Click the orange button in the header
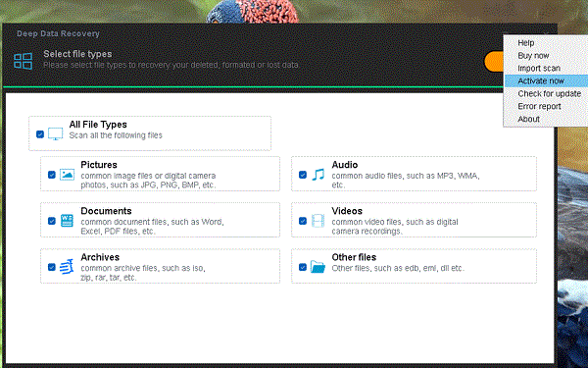This screenshot has height=368, width=588. tap(494, 62)
